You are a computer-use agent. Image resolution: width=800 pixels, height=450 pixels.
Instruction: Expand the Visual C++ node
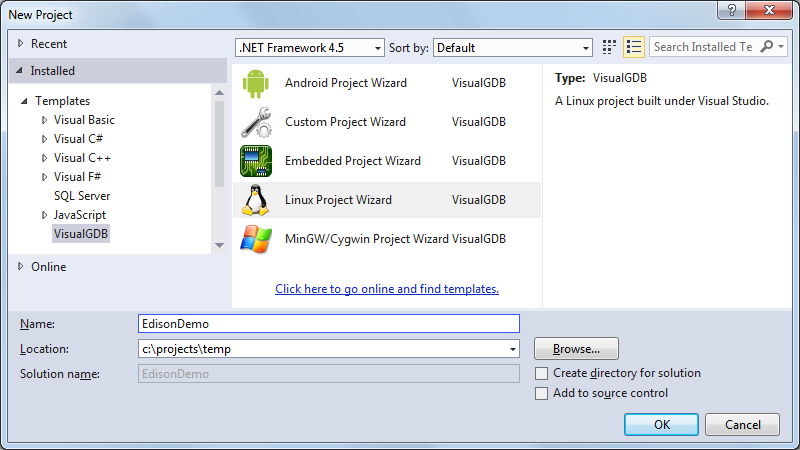[x=44, y=158]
